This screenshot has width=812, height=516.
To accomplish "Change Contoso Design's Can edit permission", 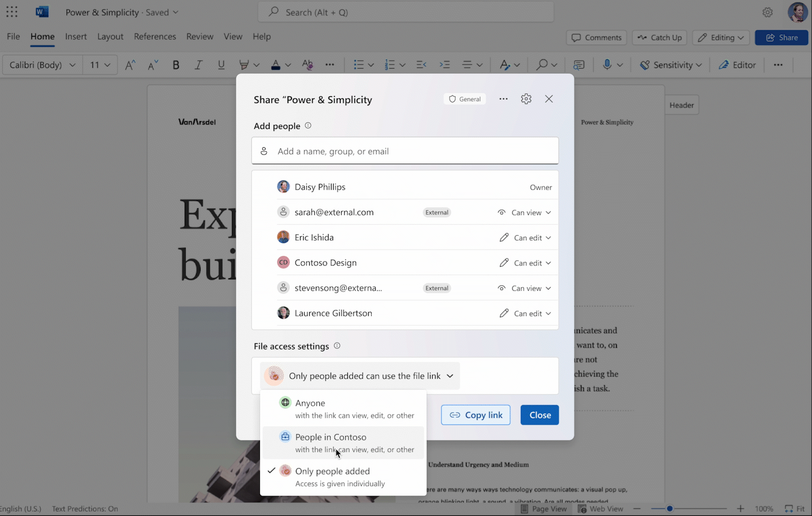I will 525,263.
